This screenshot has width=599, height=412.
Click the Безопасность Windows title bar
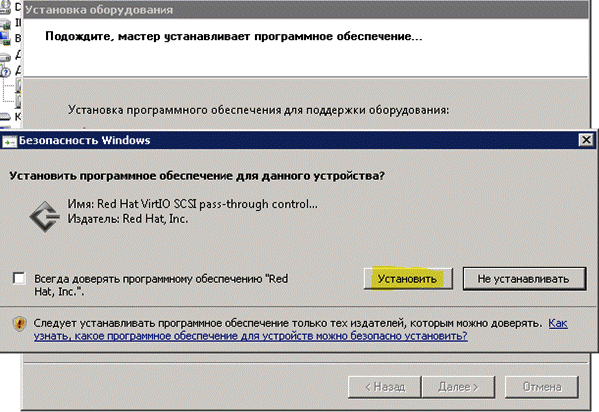[x=298, y=140]
